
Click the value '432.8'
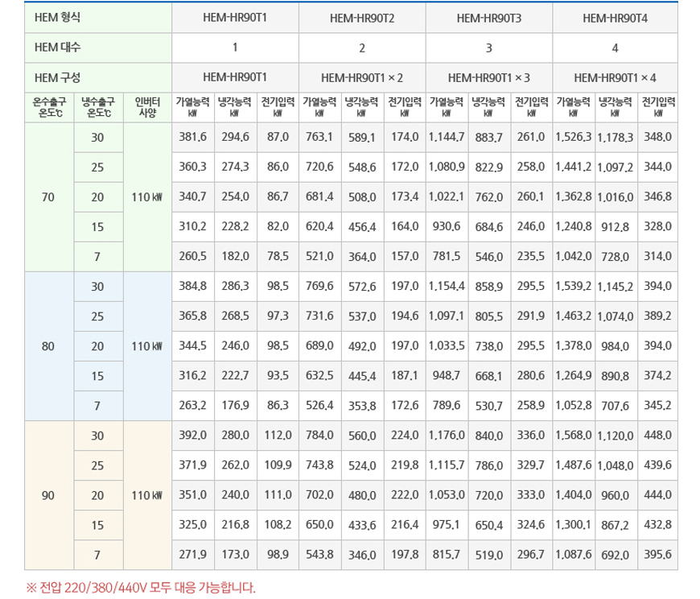click(657, 525)
